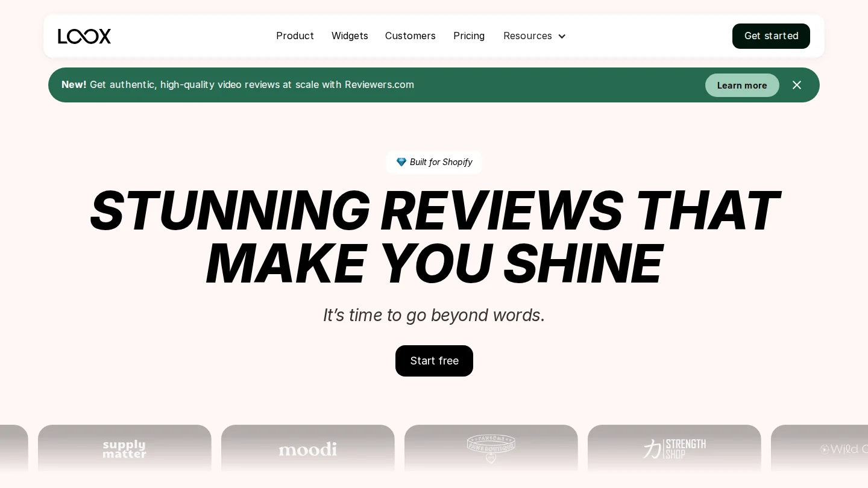Navigate to Pricing
This screenshot has width=868, height=488.
[x=469, y=36]
